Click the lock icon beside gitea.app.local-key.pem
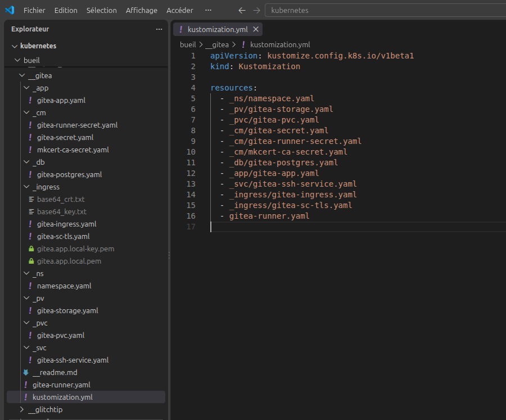Screen dimensions: 506x420 click(x=31, y=249)
